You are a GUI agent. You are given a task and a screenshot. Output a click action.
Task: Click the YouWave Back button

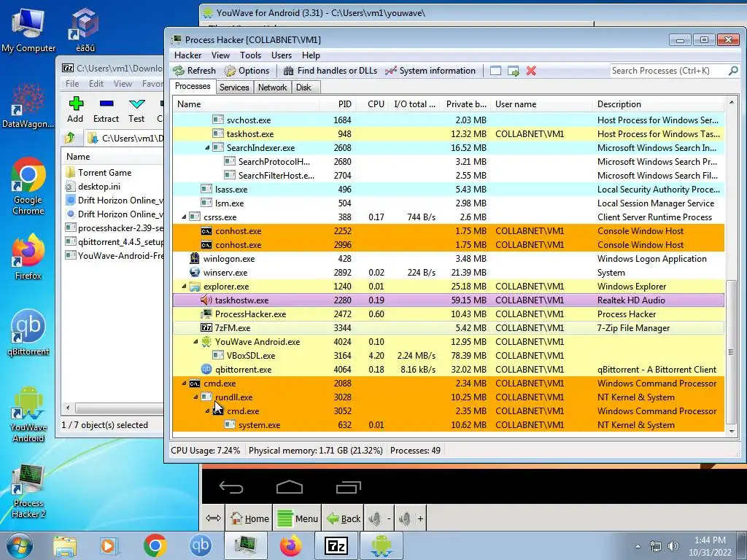(344, 518)
